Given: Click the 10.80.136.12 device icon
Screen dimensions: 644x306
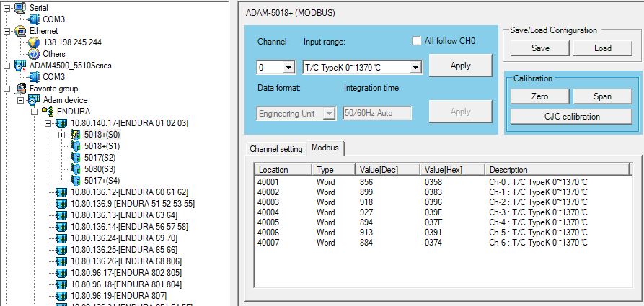Looking at the screenshot, I should pos(61,192).
